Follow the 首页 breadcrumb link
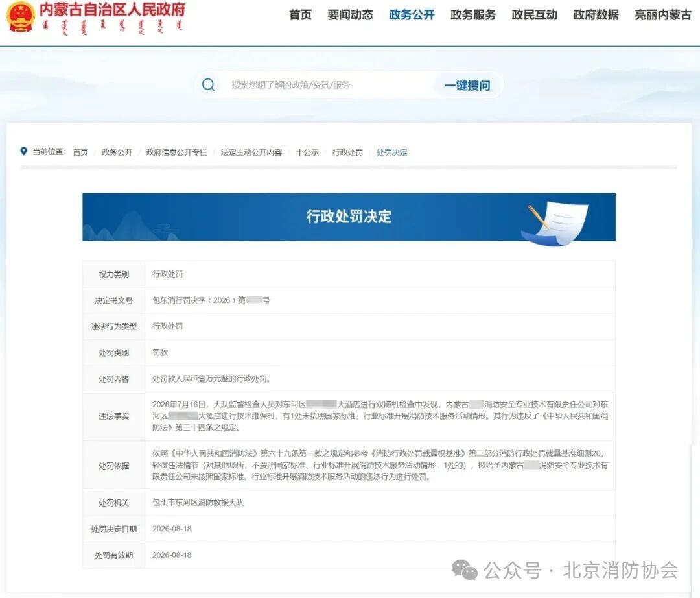Image resolution: width=700 pixels, height=598 pixels. coord(80,152)
